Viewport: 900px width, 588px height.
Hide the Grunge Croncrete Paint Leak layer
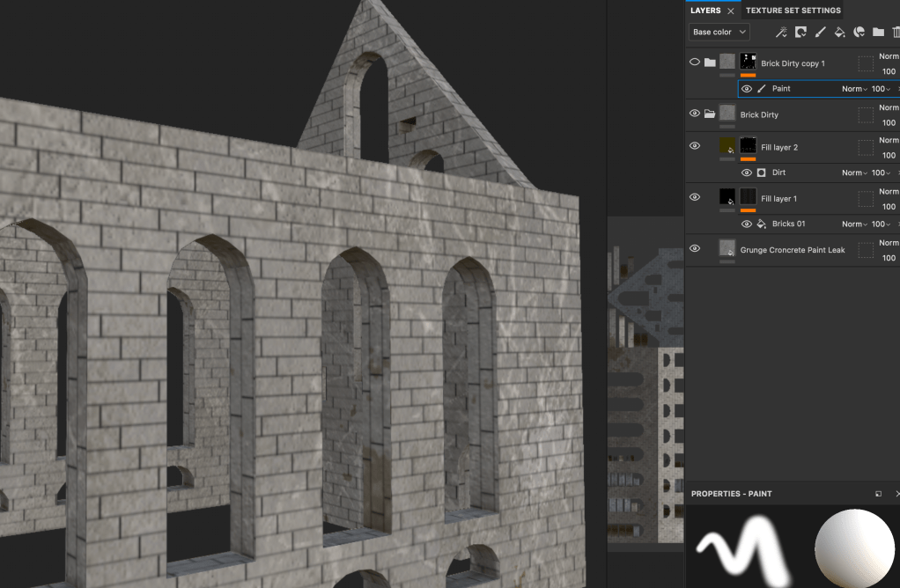coord(695,249)
